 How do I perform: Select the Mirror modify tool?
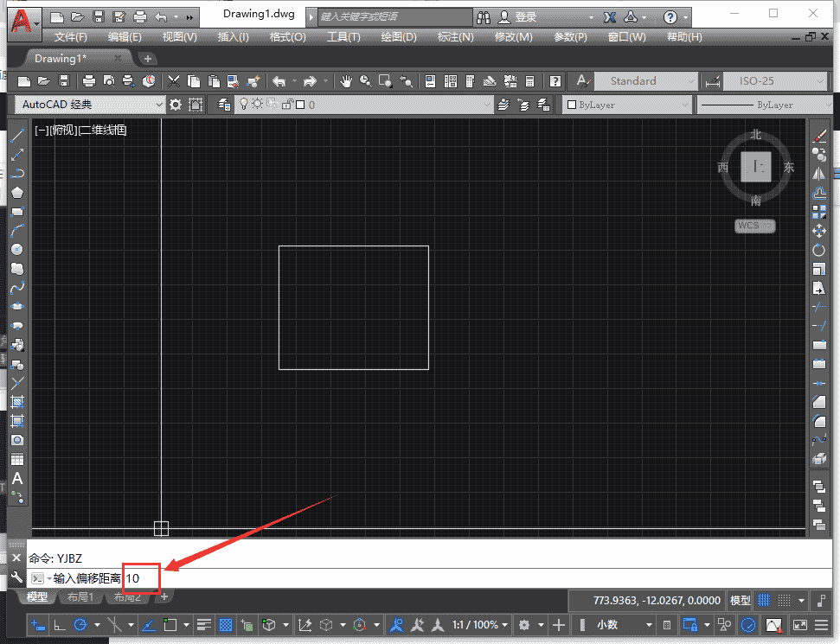pyautogui.click(x=819, y=174)
